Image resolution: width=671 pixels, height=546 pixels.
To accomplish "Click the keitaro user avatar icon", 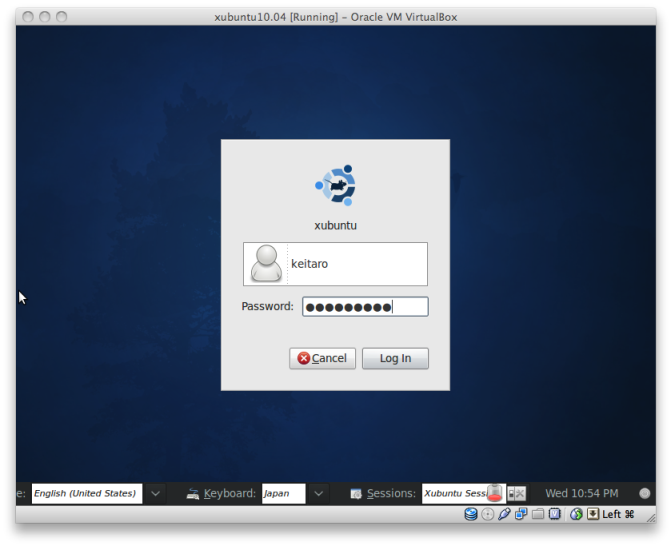I will click(266, 264).
